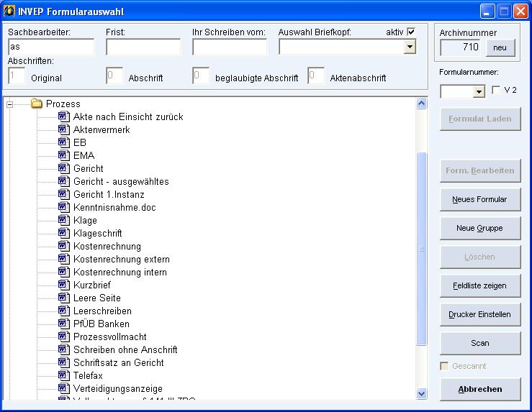Image resolution: width=532 pixels, height=412 pixels.
Task: Click the Scan button
Action: 480,343
